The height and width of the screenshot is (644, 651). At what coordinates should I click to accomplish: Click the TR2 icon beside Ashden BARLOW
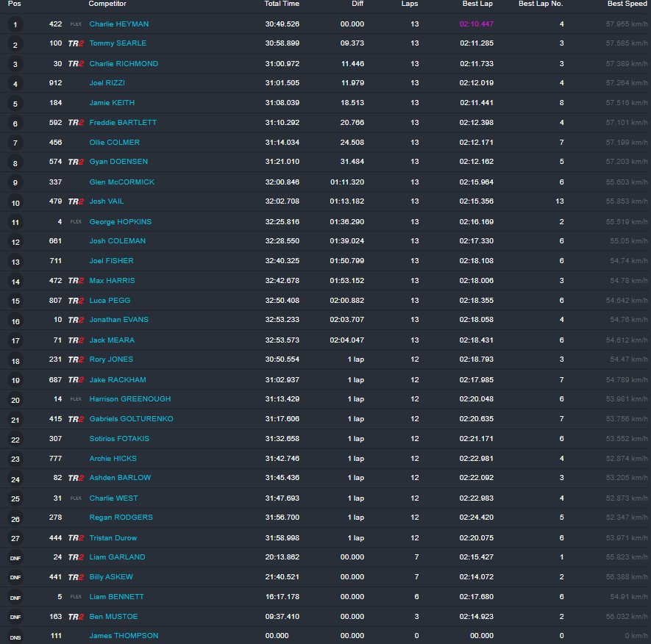pyautogui.click(x=76, y=479)
